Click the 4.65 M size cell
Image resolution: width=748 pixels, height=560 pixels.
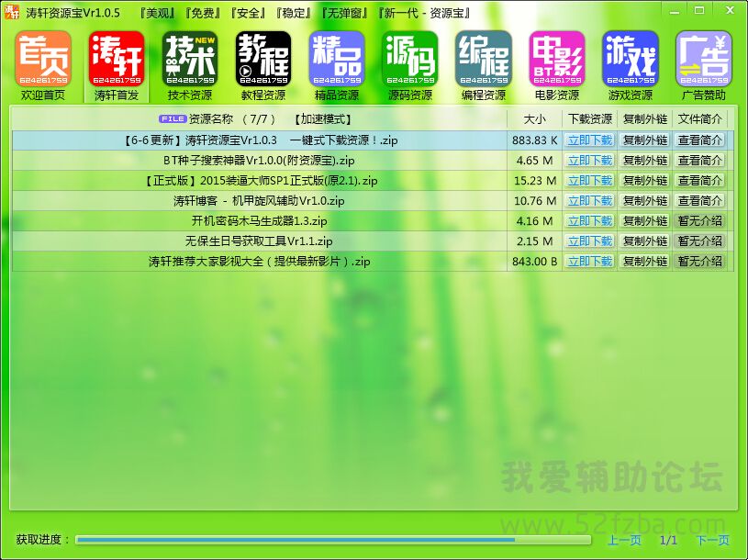tap(534, 161)
